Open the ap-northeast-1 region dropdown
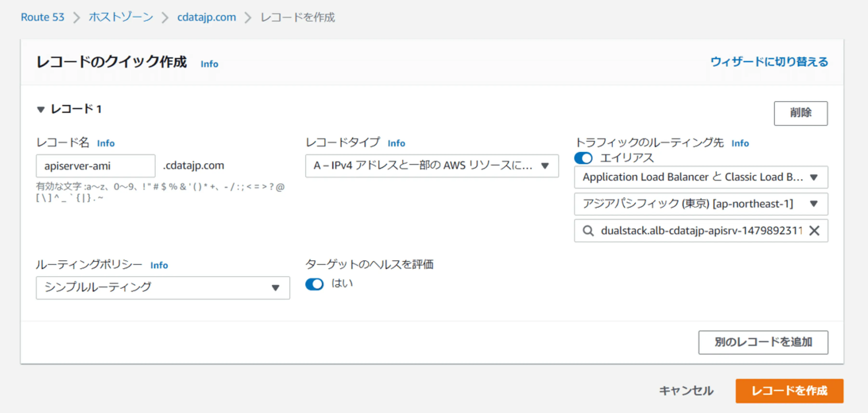Image resolution: width=868 pixels, height=413 pixels. tap(701, 204)
